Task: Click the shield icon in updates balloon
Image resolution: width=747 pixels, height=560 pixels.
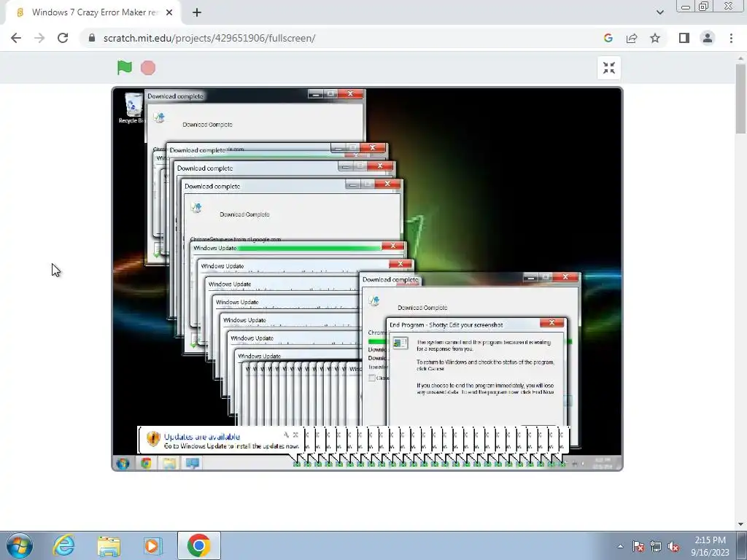Action: 153,439
